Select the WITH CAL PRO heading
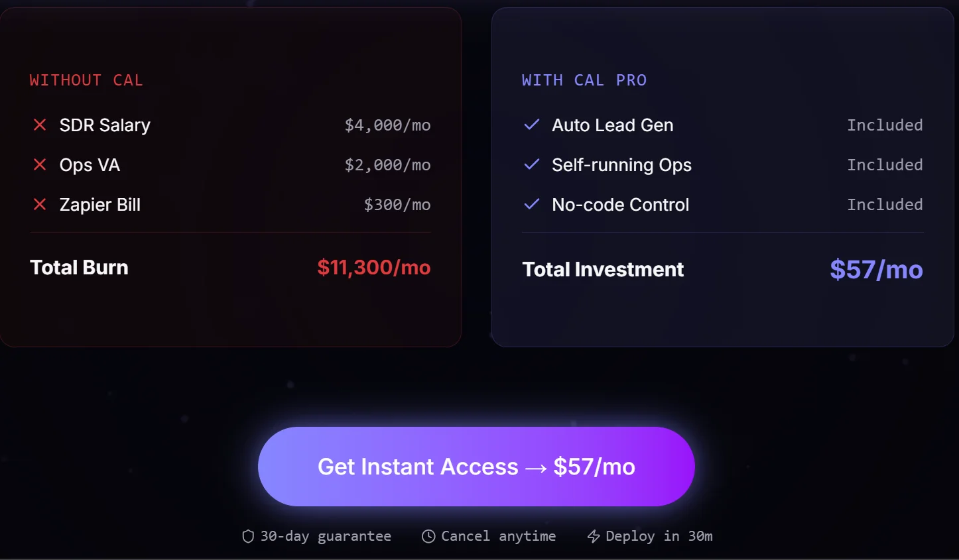Screen dimensions: 959x560 (x=584, y=80)
